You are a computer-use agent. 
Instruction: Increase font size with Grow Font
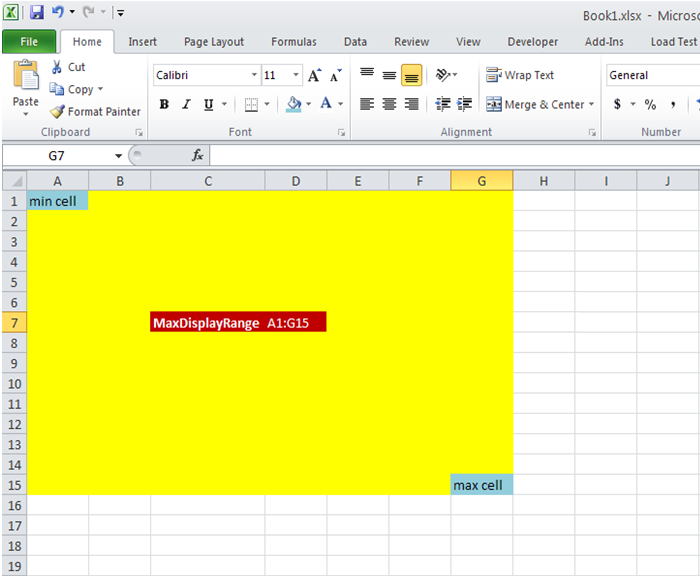point(315,75)
